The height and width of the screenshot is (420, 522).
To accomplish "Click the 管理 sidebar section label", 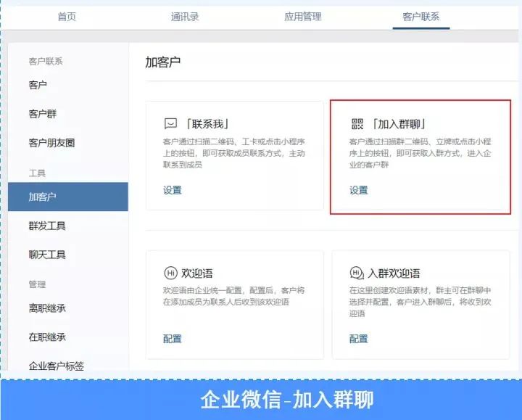I will (x=37, y=284).
